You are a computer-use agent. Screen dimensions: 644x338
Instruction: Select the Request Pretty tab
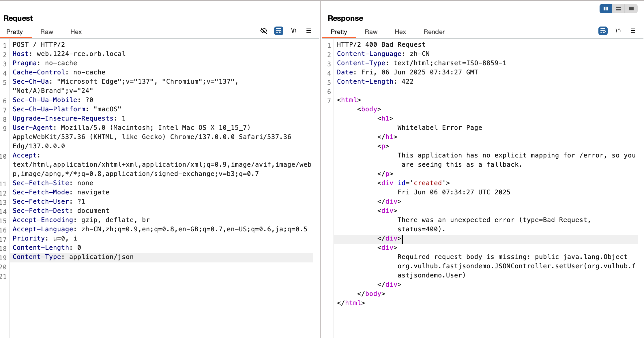click(x=15, y=32)
